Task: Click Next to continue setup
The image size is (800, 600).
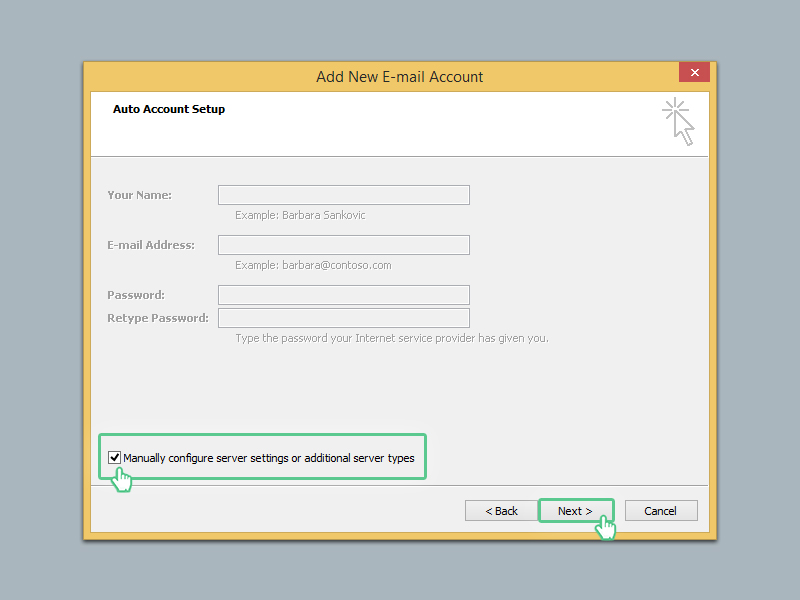Action: [576, 511]
